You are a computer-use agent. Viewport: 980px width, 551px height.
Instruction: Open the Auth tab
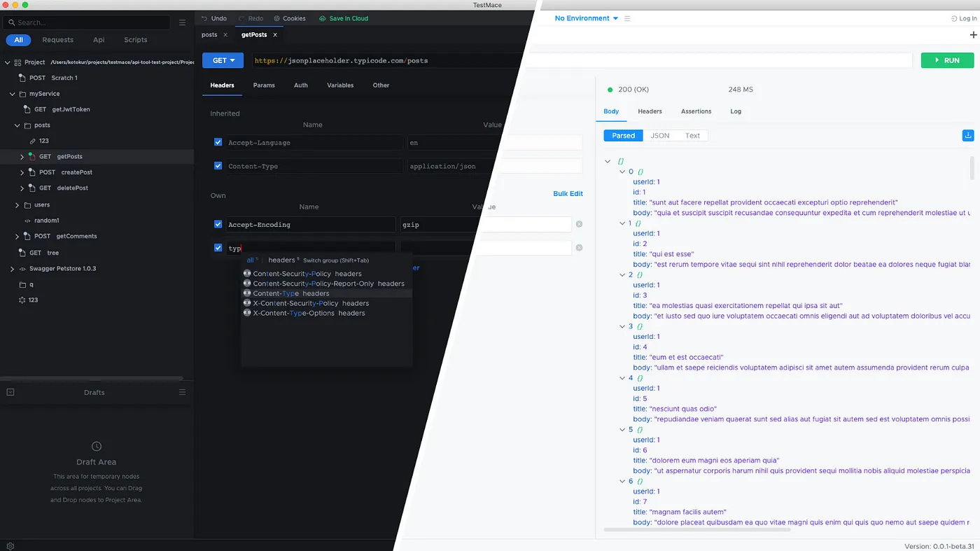(x=301, y=85)
